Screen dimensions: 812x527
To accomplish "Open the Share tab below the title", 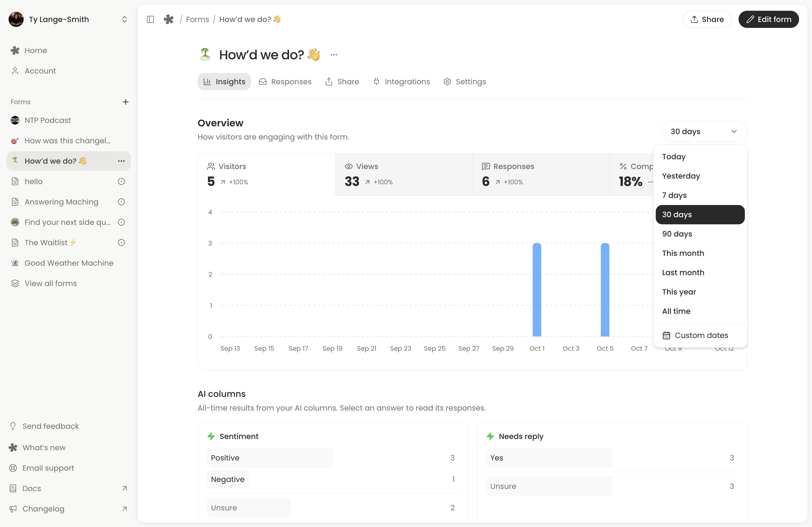I will 342,82.
